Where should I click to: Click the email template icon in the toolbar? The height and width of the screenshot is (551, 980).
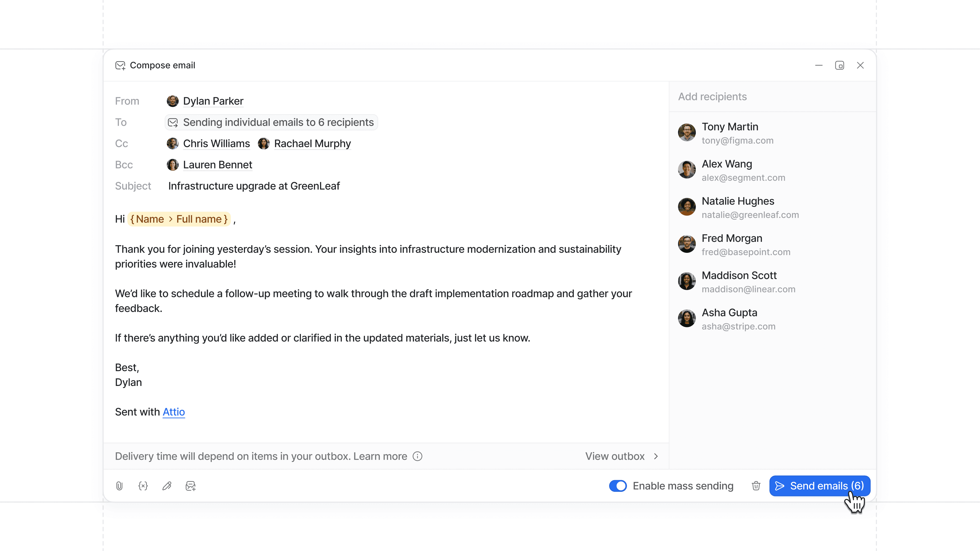click(191, 486)
